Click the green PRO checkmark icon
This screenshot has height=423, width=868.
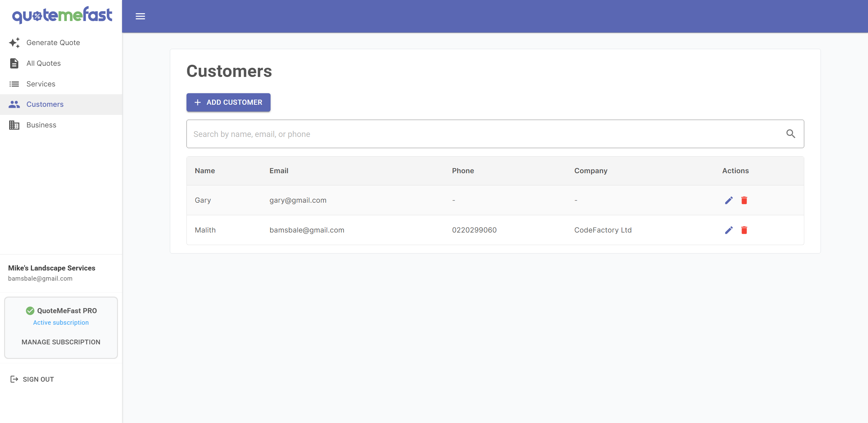pos(30,311)
